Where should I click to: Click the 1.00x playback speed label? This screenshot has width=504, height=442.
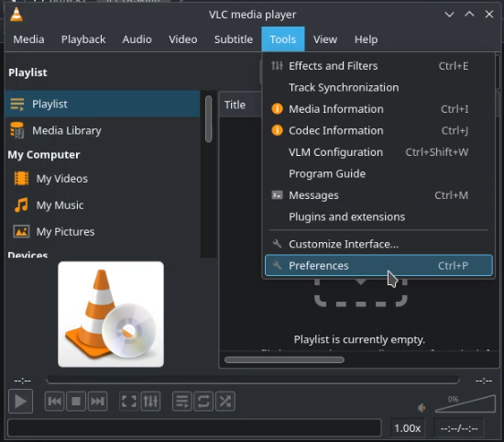[x=408, y=428]
